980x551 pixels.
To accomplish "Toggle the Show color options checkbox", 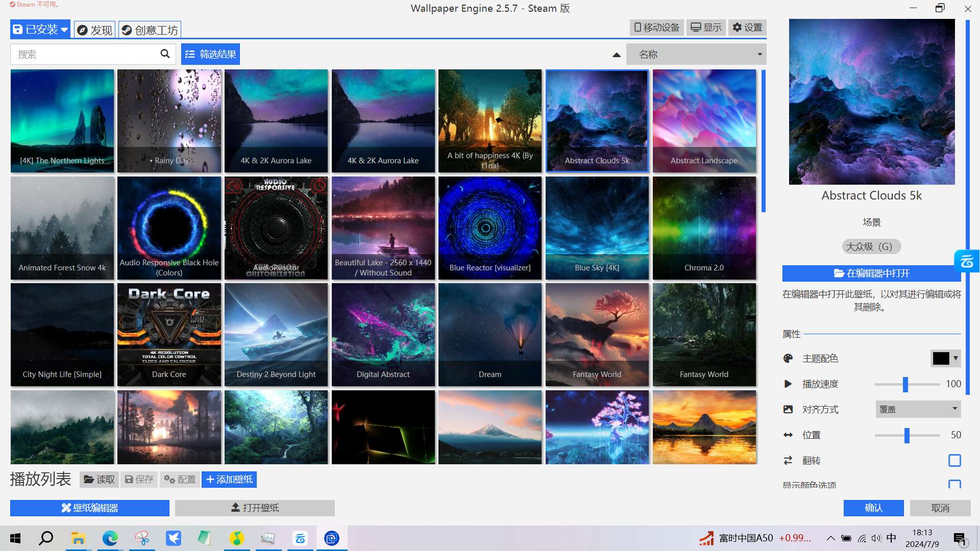I will (954, 484).
